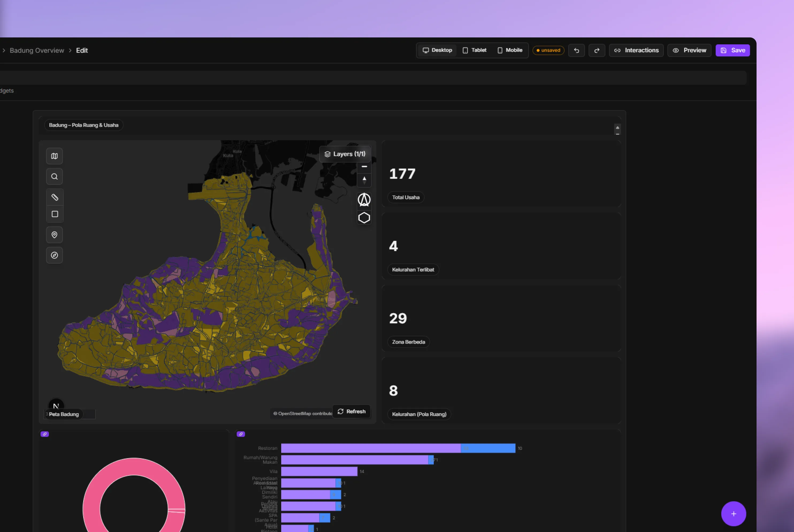Click the Edit breadcrumb item

[82, 50]
